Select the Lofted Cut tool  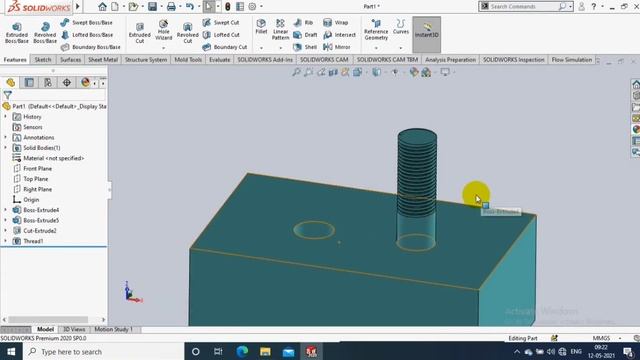[x=221, y=35]
